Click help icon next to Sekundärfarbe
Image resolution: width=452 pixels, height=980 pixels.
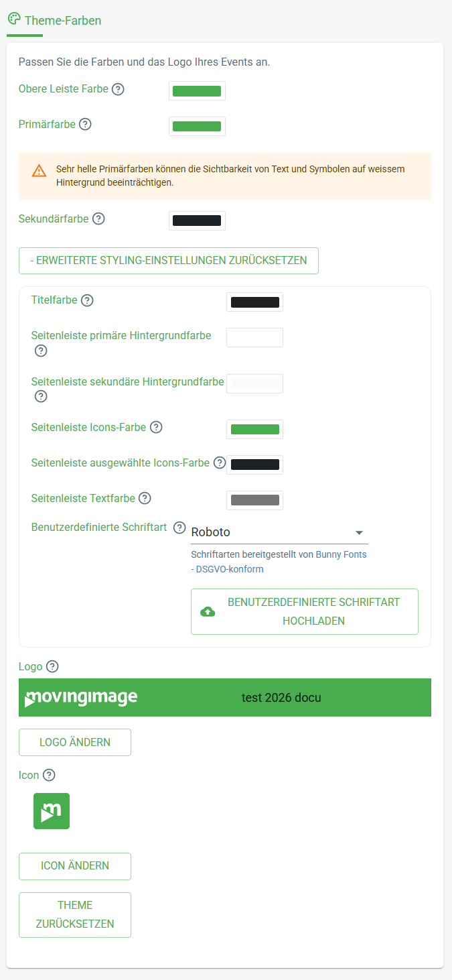tap(98, 219)
